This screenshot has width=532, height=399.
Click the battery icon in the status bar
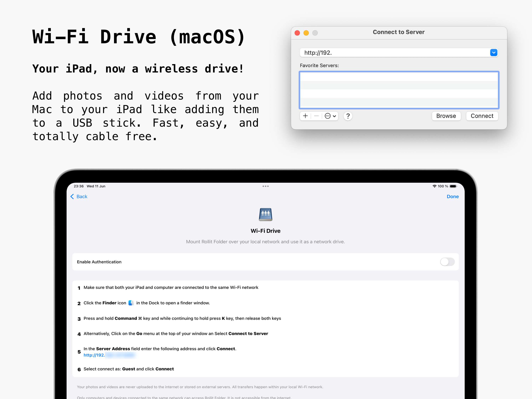453,186
